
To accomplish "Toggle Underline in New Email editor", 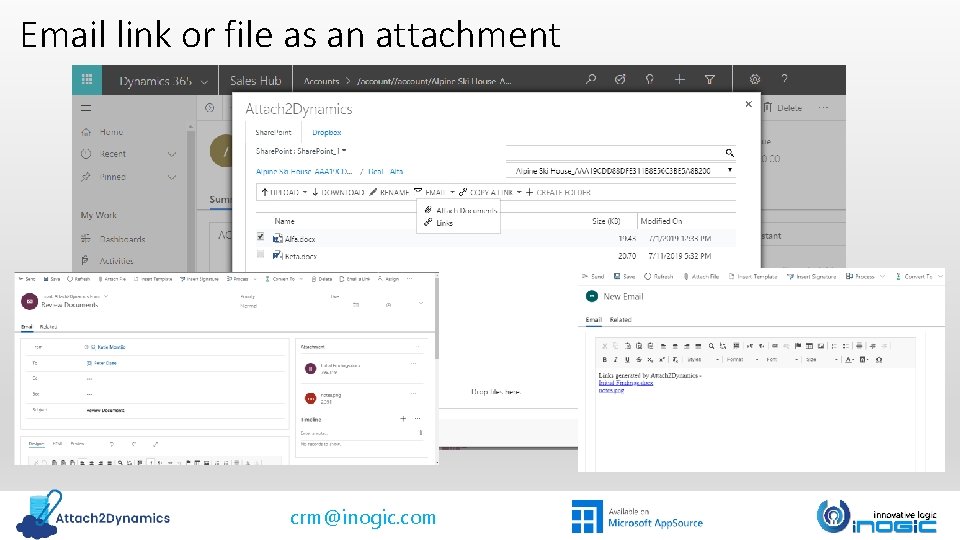I will 626,359.
